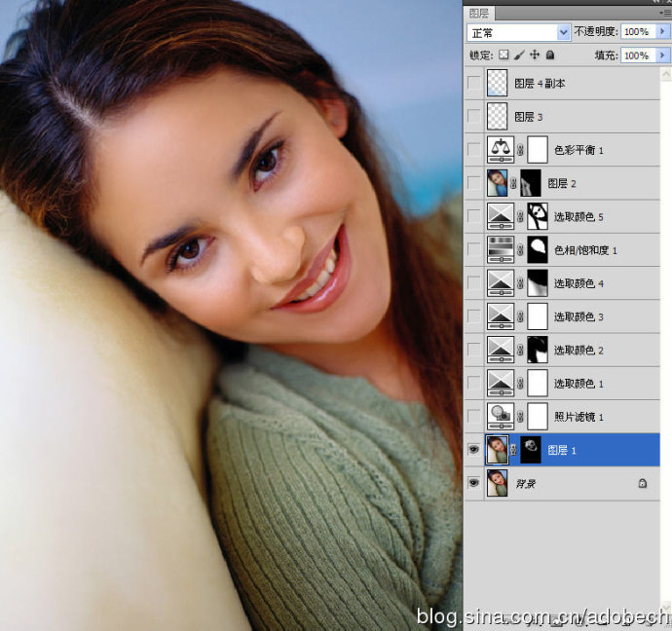The width and height of the screenshot is (672, 631).
Task: Select layer named 背景
Action: (x=526, y=484)
